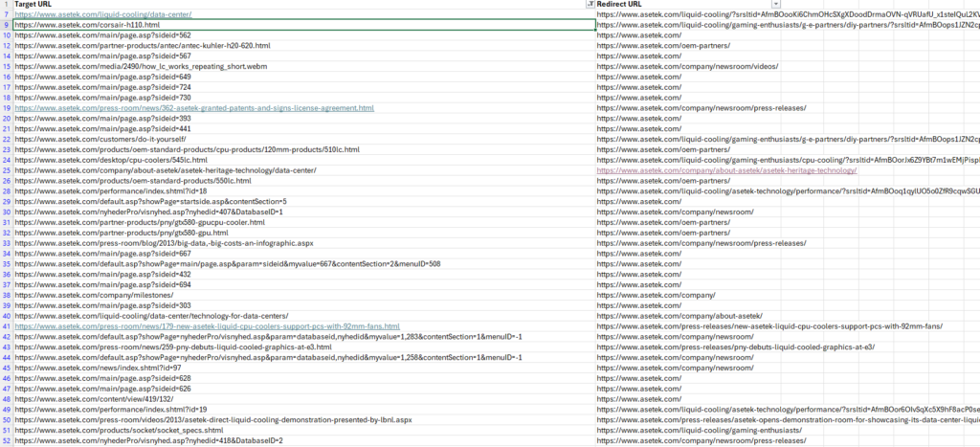980x447 pixels.
Task: Select the how_lc_works_repeating_short.webm cell
Action: 303,66
